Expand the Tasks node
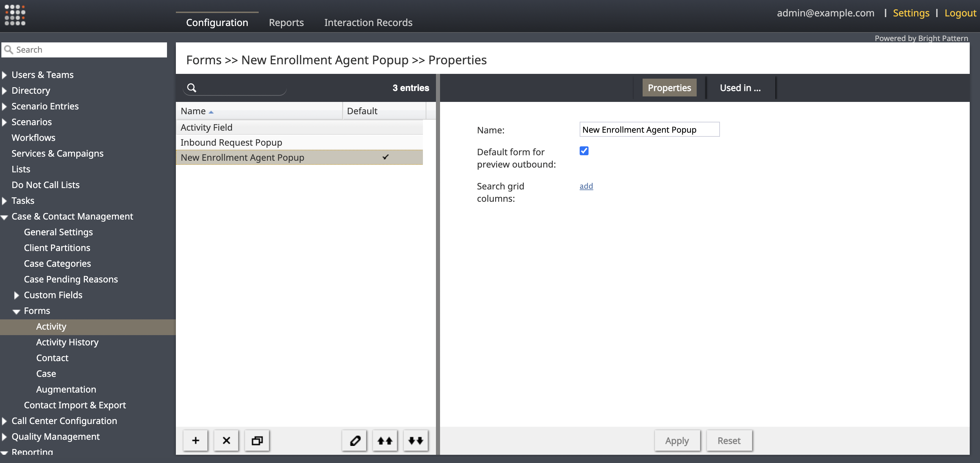The width and height of the screenshot is (980, 463). click(x=4, y=201)
